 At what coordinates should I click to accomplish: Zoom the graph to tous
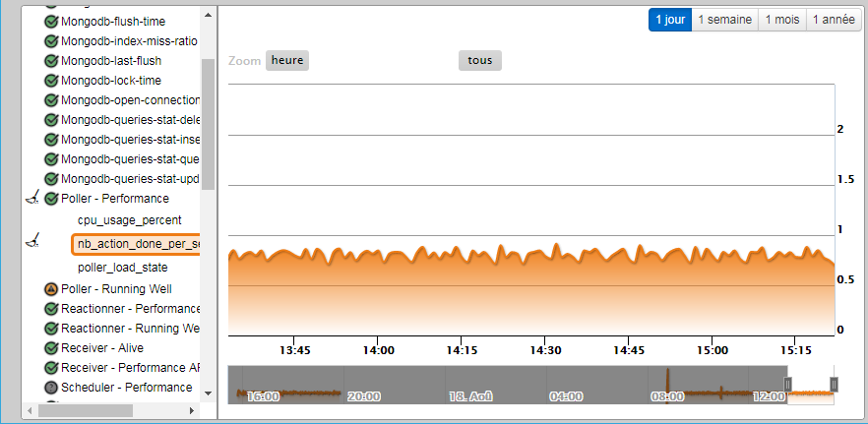pyautogui.click(x=480, y=60)
